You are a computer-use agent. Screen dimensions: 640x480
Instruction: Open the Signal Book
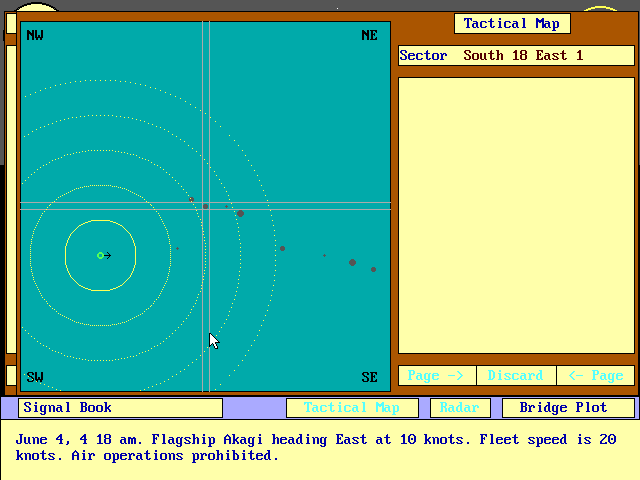click(x=120, y=408)
